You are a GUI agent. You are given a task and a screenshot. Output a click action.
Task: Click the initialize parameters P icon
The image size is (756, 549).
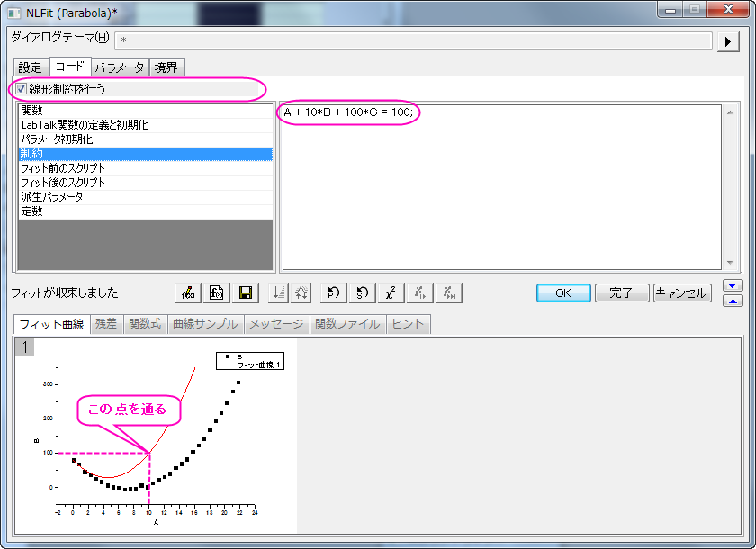tap(334, 292)
